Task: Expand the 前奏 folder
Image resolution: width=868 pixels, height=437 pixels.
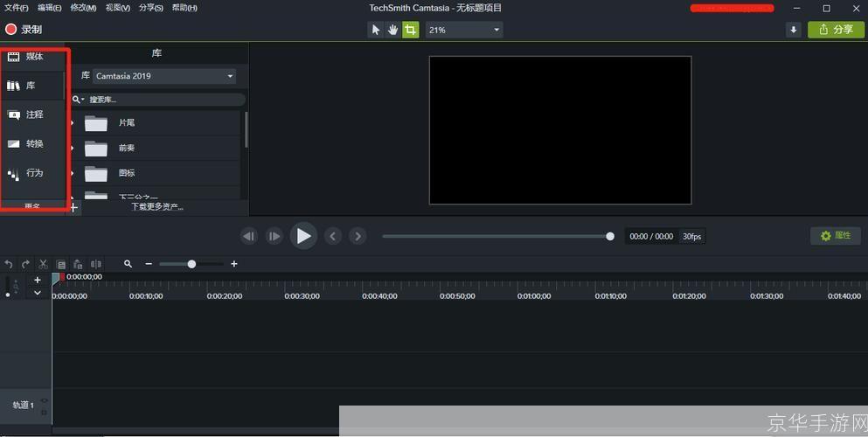Action: click(73, 148)
